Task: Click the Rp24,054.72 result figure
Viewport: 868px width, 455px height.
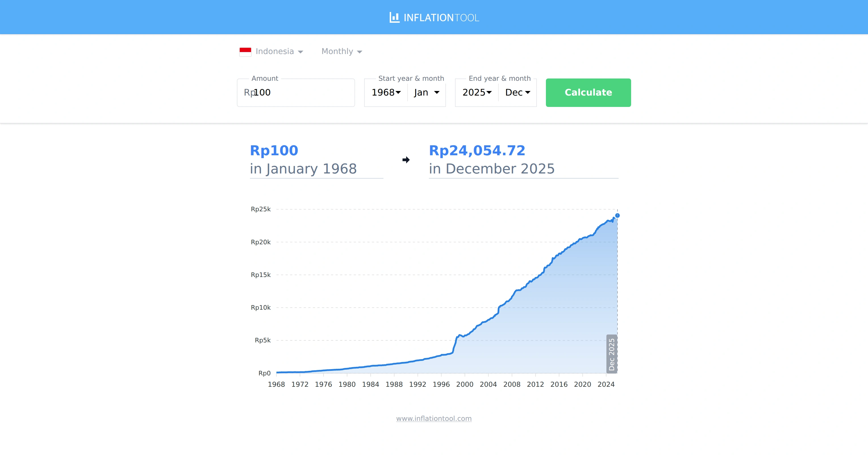Action: click(x=477, y=150)
